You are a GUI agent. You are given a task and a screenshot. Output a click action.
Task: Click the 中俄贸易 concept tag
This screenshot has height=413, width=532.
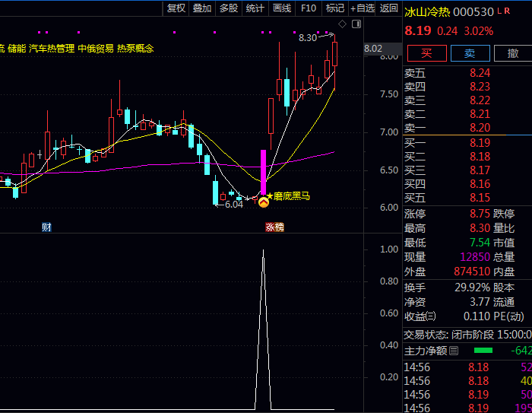96,49
